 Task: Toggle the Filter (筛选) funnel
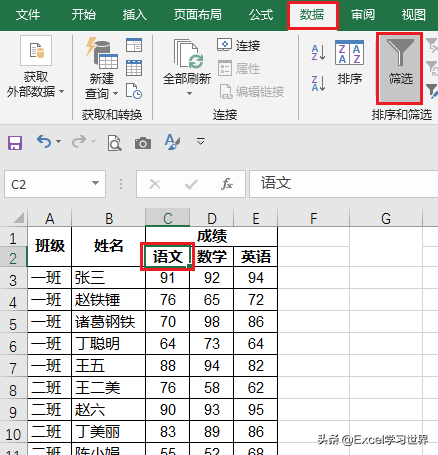point(400,68)
